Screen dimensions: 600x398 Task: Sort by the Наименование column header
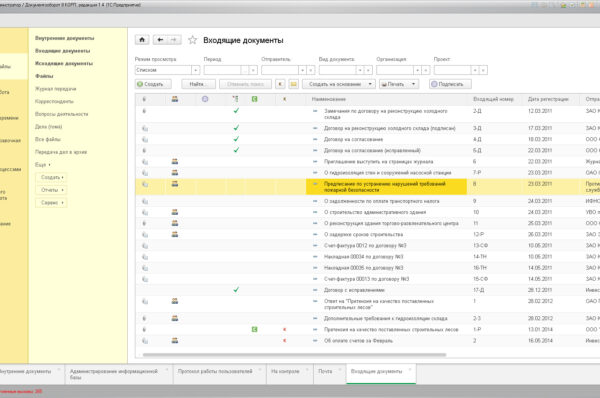[x=329, y=99]
